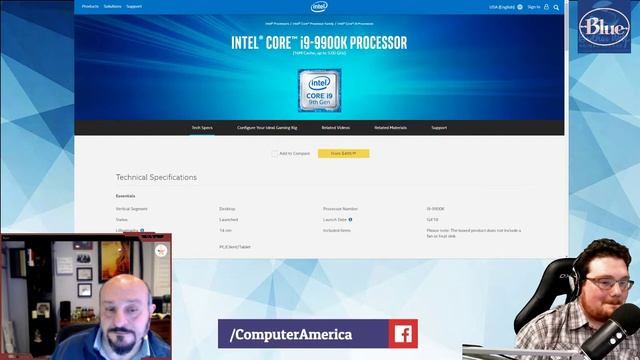Click the Intel logo in header

(319, 7)
